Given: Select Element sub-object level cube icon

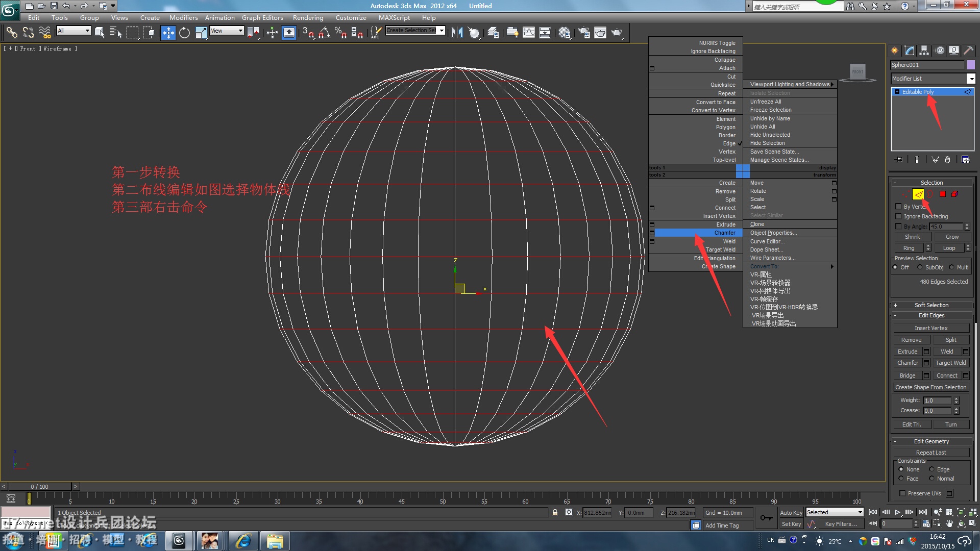Looking at the screenshot, I should point(954,194).
